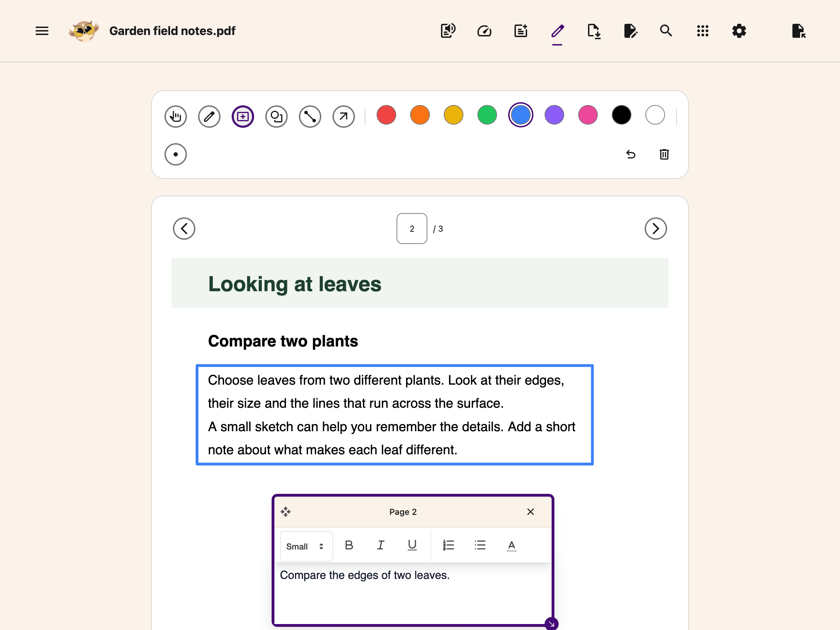Viewport: 840px width, 630px height.
Task: Open the read aloud tool
Action: [x=448, y=31]
